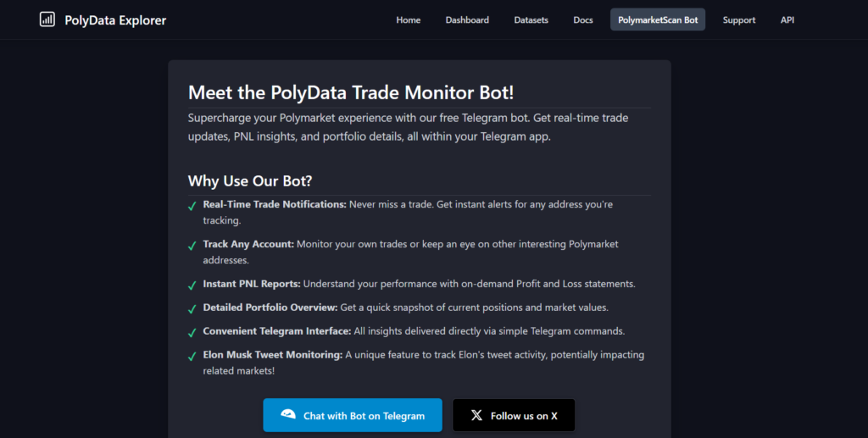Click the "Supercharge your Polymarket experience" intro paragraph
868x438 pixels.
pos(408,127)
